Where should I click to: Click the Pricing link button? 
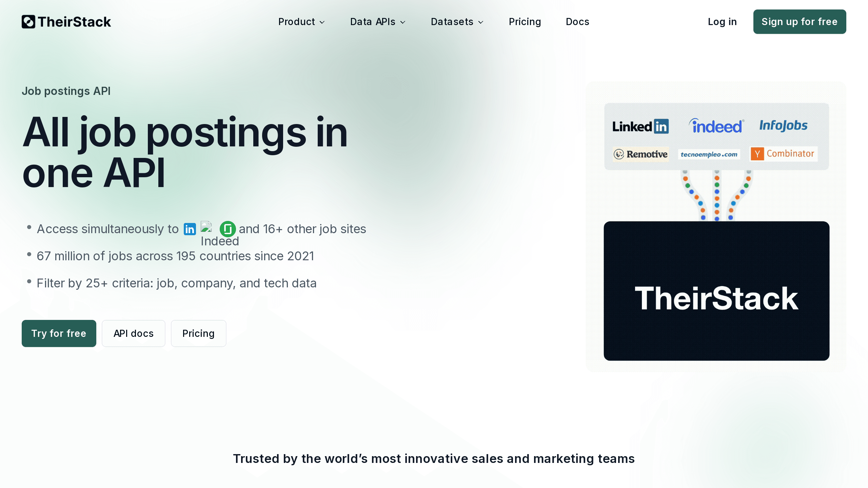[x=198, y=333]
